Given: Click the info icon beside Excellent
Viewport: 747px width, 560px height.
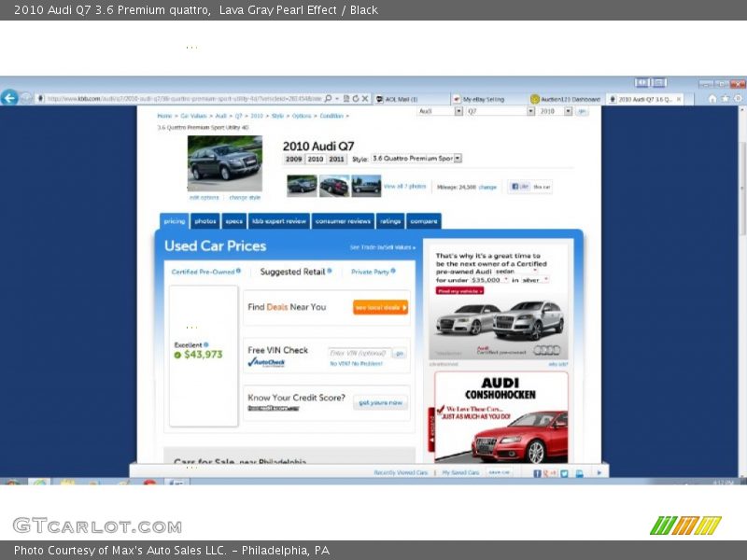Looking at the screenshot, I should (205, 344).
